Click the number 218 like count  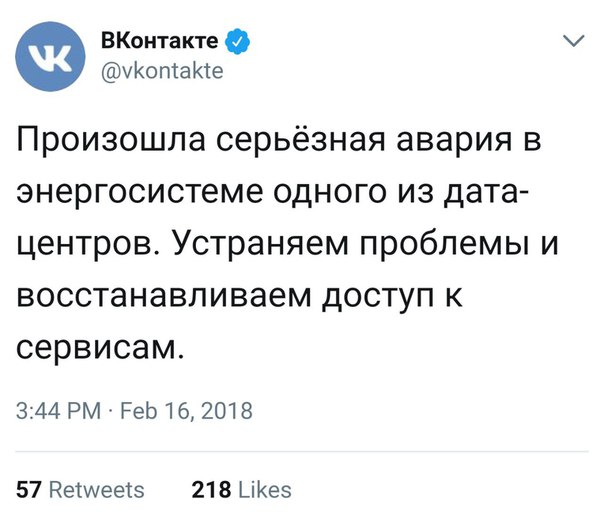(211, 490)
